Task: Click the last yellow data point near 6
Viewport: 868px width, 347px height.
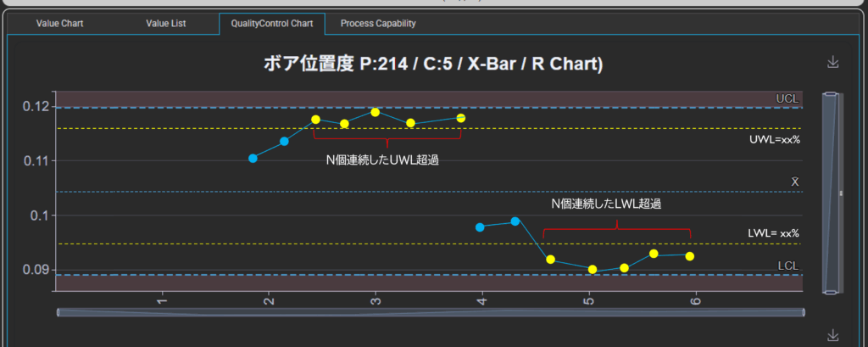Action: coord(690,256)
